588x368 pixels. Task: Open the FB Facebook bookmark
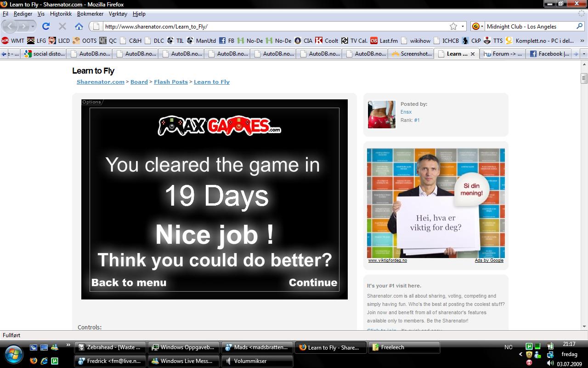227,40
